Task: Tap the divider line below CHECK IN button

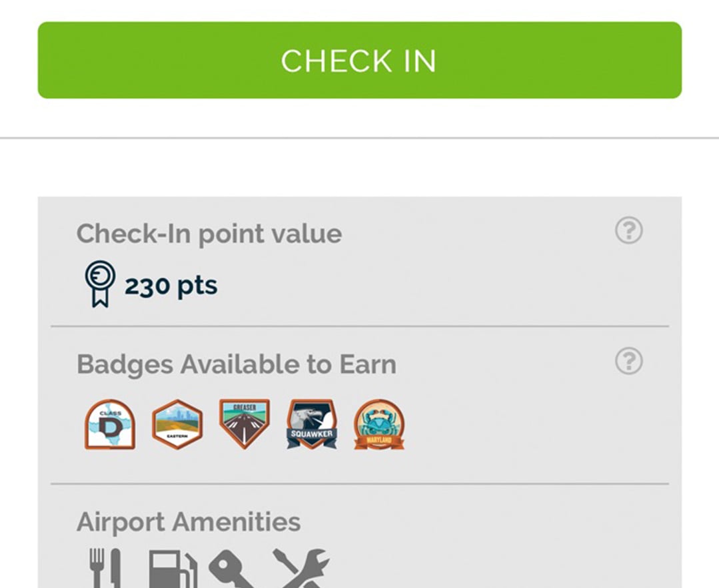Action: (360, 137)
